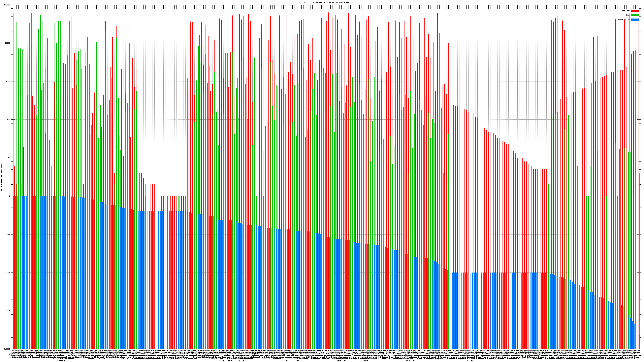Click the Y-axis title 'Message Count or Spam Score'
Image resolution: width=644 pixels, height=362 pixels.
point(1,177)
